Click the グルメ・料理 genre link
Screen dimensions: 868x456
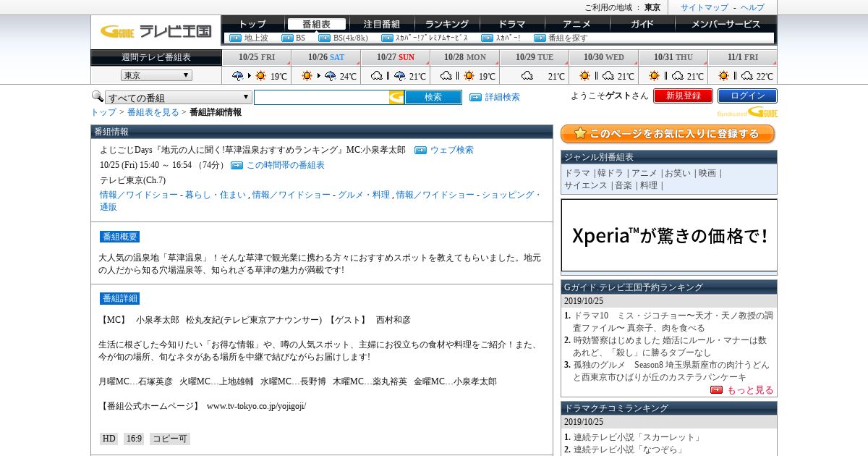click(364, 195)
